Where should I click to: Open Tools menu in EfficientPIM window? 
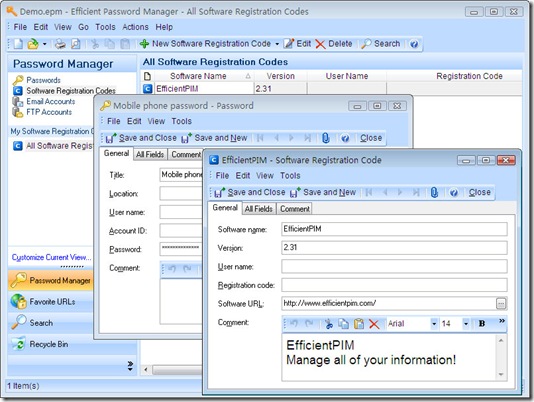tap(290, 175)
